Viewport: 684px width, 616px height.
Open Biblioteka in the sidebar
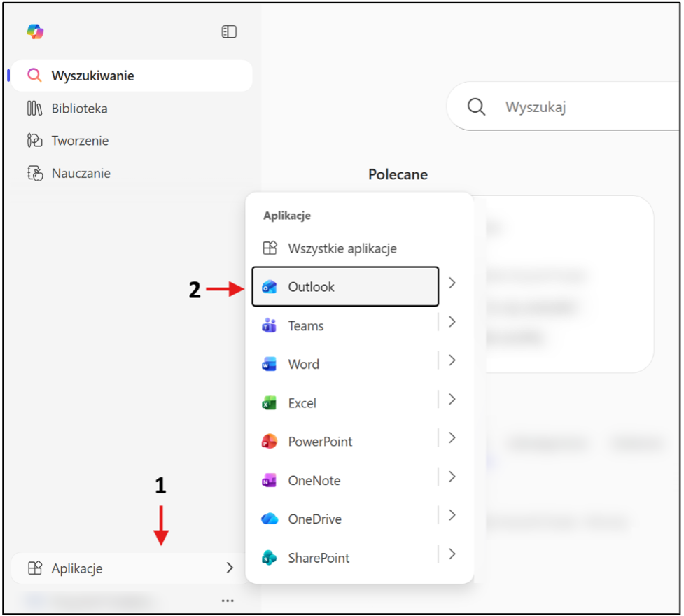coord(79,108)
